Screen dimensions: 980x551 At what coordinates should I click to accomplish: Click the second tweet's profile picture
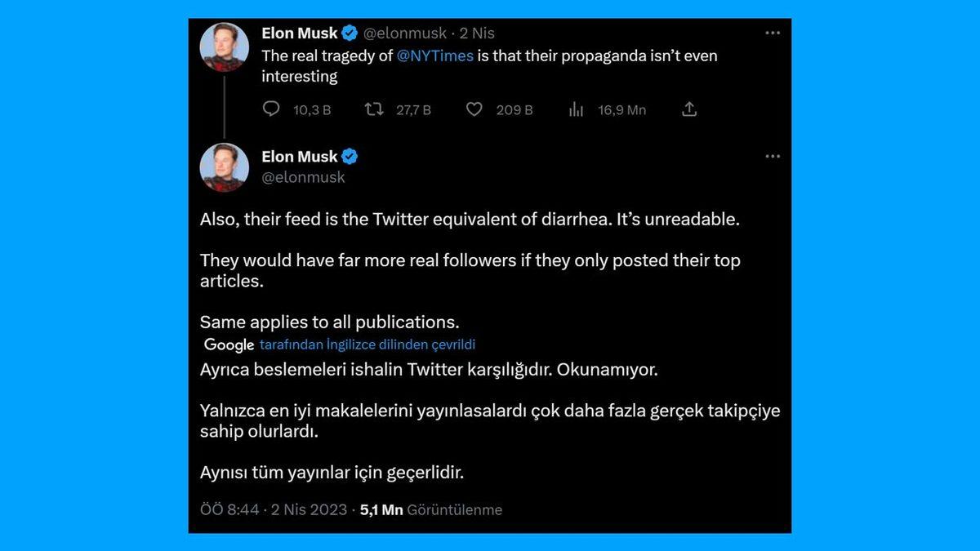[225, 168]
